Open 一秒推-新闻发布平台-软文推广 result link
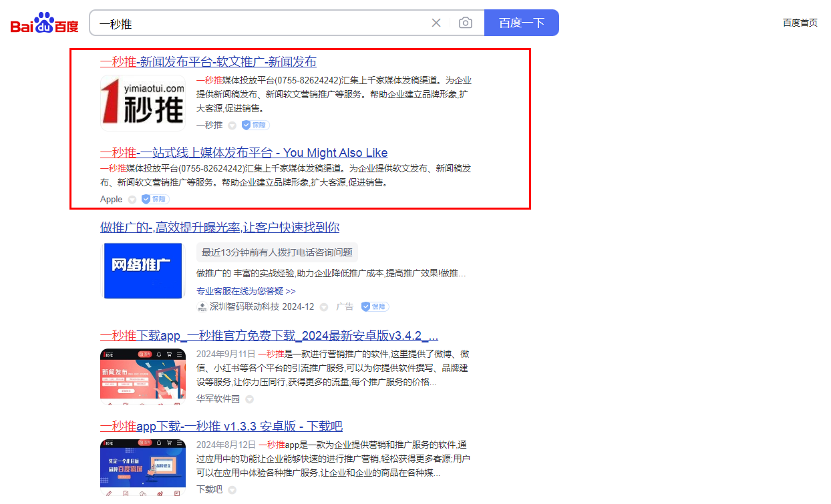 tap(208, 61)
